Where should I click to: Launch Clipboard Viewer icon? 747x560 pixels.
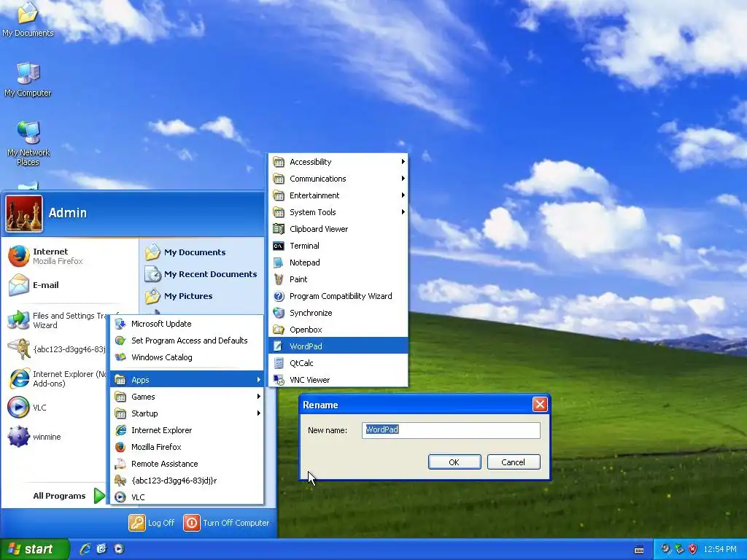point(279,229)
